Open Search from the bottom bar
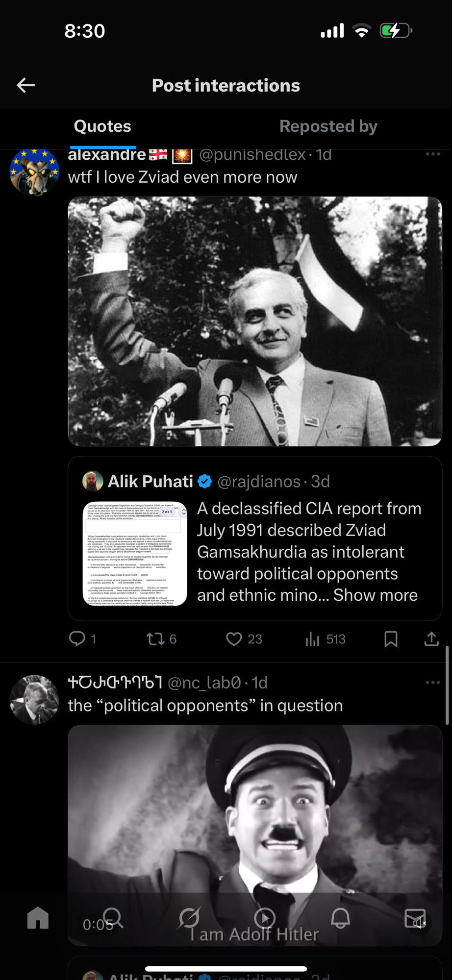Image resolution: width=452 pixels, height=980 pixels. click(113, 918)
